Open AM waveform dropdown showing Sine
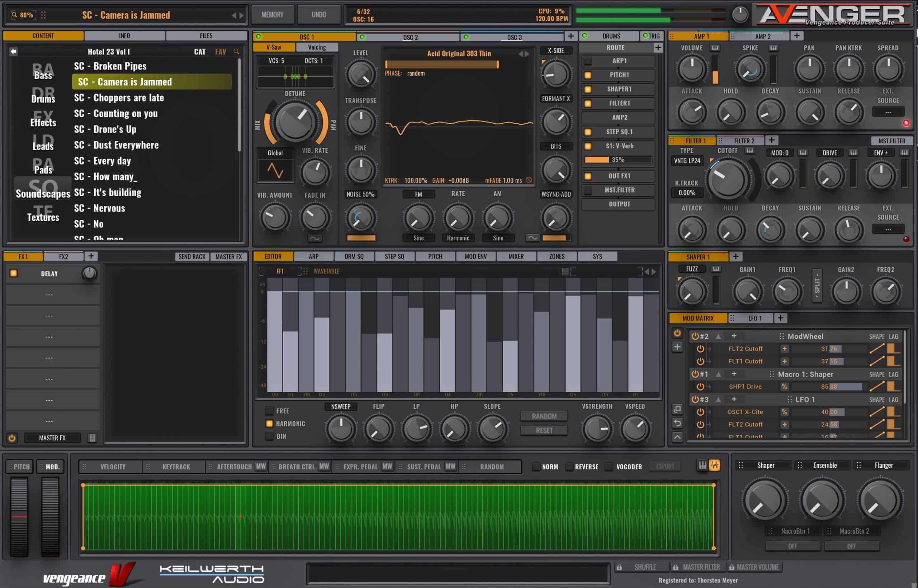This screenshot has width=918, height=588. click(498, 238)
